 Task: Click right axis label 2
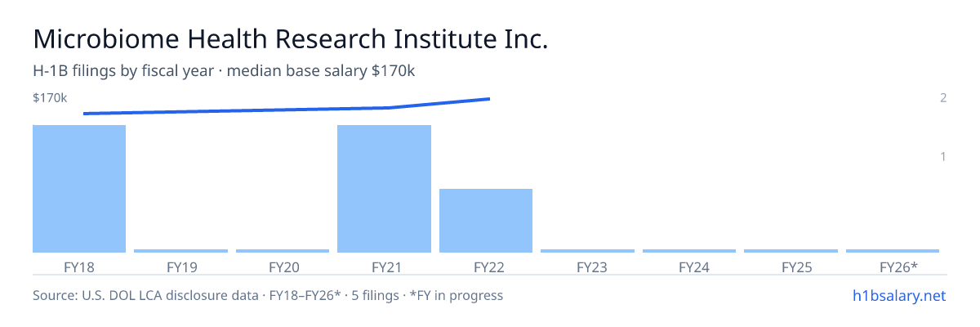click(943, 98)
